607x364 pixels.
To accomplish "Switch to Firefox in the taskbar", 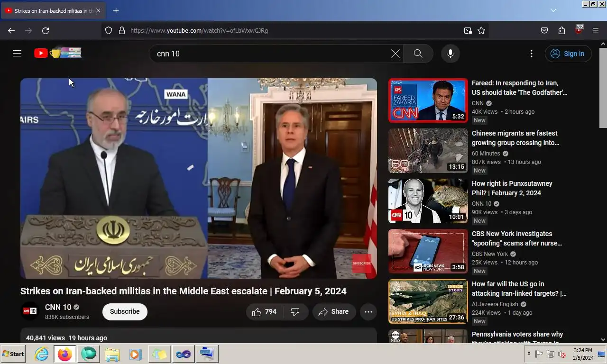I will pos(65,354).
